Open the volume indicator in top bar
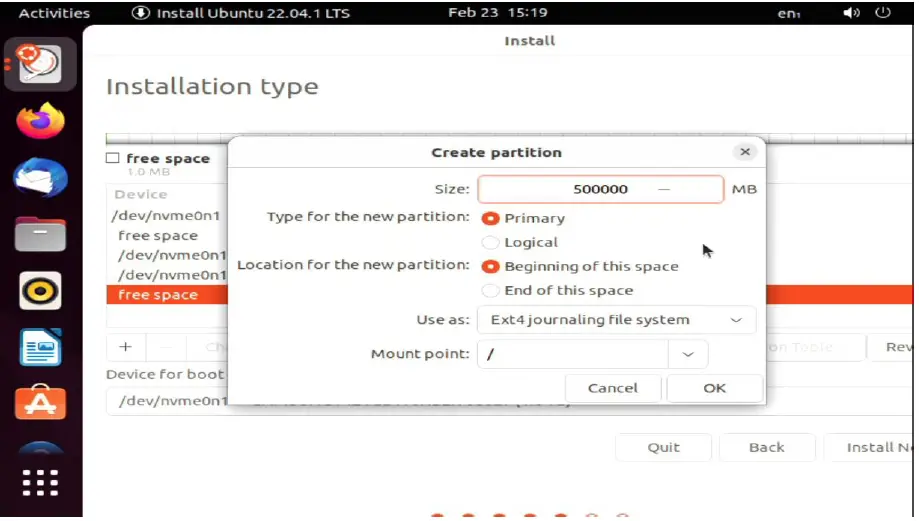This screenshot has width=919, height=521. pyautogui.click(x=851, y=12)
